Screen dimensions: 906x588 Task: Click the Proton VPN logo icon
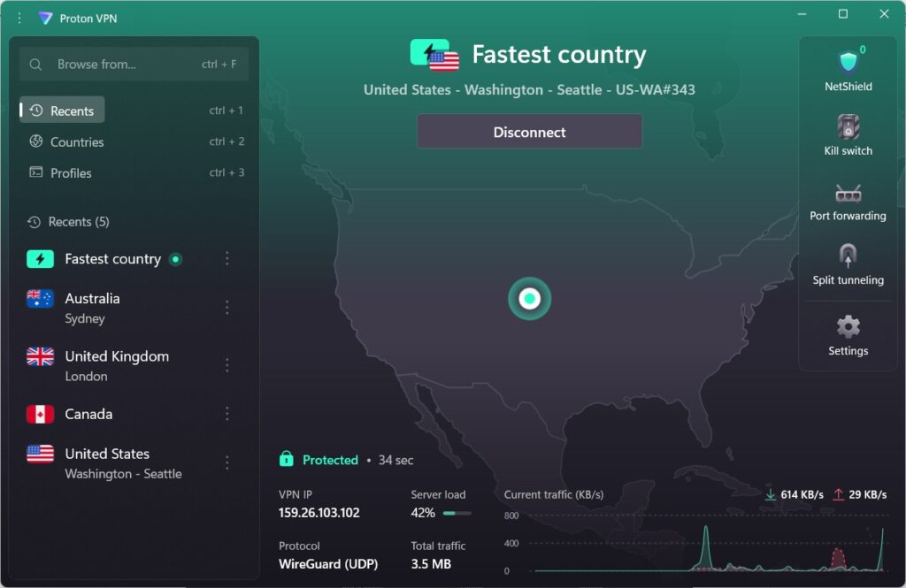45,18
